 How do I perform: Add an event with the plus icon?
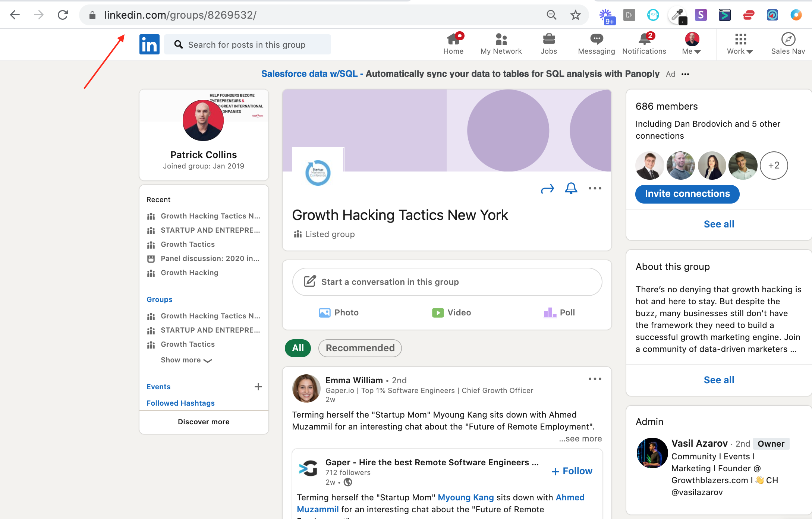point(258,387)
